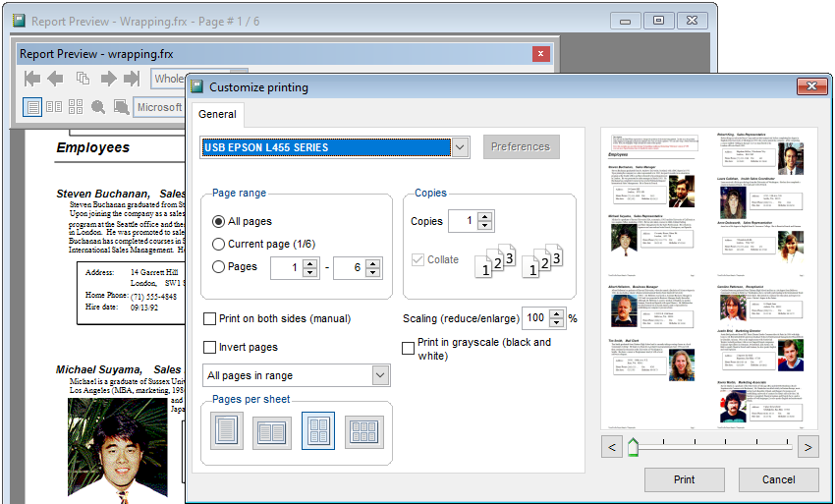835x504 pixels.
Task: Select single page per sheet layout
Action: 227,431
